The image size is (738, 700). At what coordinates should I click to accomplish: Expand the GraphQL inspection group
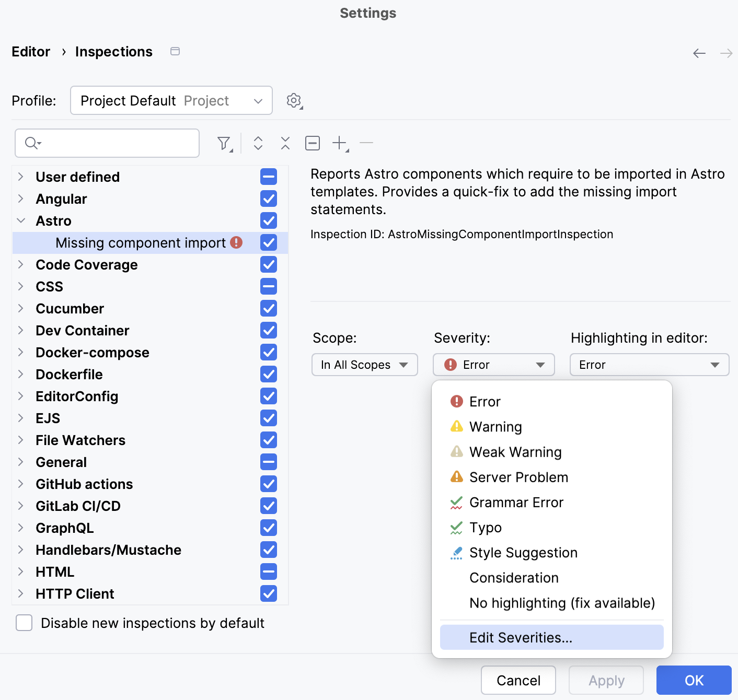[x=21, y=528]
